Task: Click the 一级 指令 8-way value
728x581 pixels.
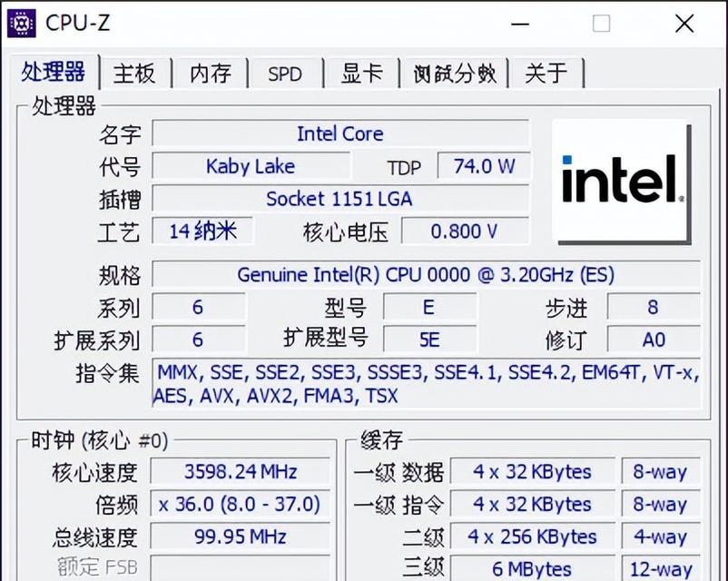Action: point(661,505)
